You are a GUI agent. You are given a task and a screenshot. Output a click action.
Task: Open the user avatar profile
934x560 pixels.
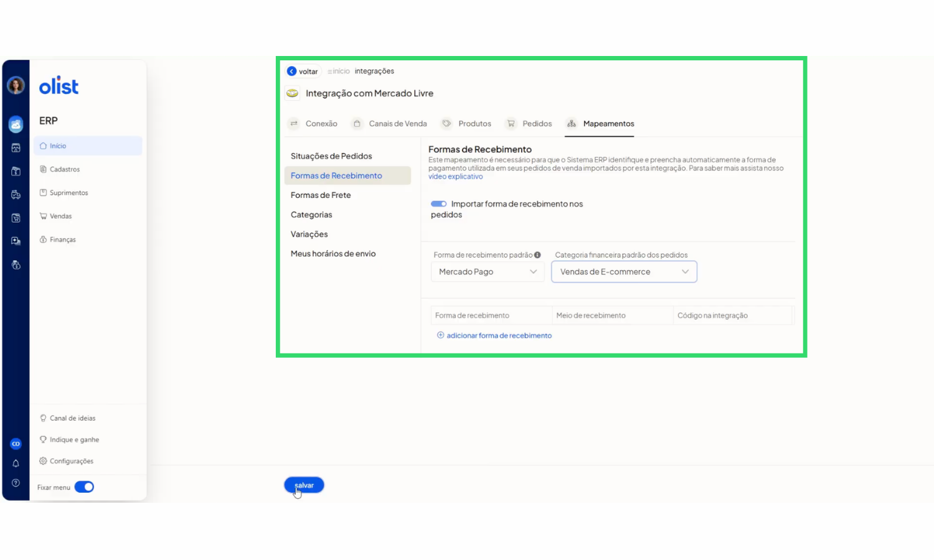(16, 85)
